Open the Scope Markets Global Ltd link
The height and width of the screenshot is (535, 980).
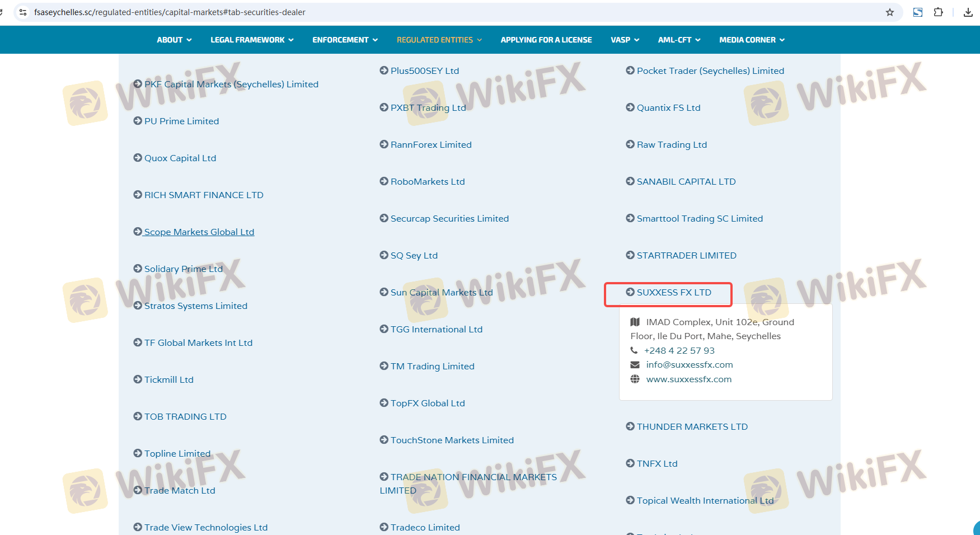click(199, 232)
